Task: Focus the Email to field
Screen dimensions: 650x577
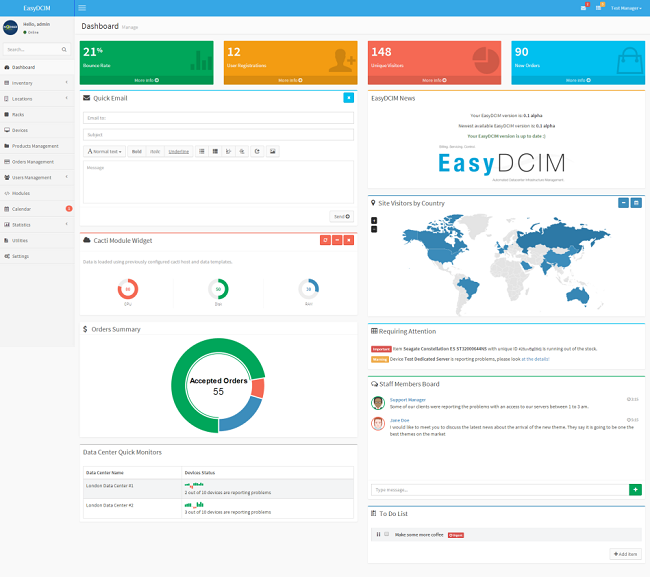Action: pyautogui.click(x=218, y=118)
